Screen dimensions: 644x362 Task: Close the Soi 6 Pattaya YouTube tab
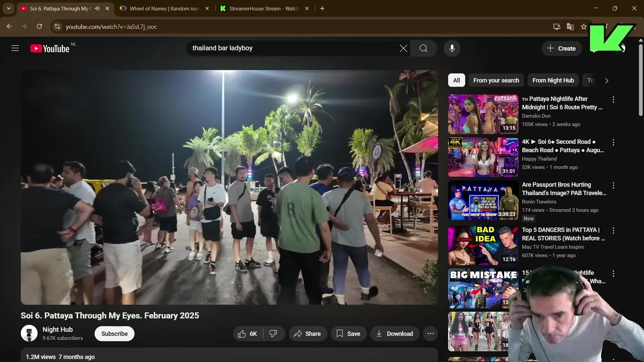click(x=107, y=9)
